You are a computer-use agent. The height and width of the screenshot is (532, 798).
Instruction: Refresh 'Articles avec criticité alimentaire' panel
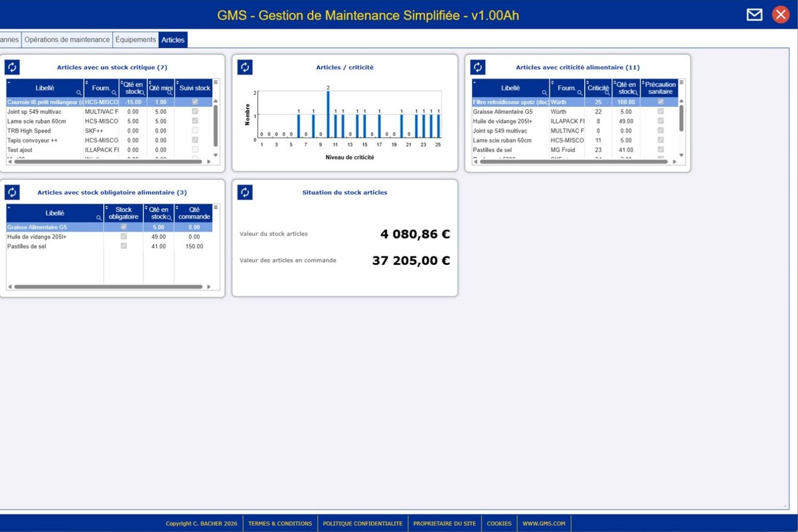point(478,67)
